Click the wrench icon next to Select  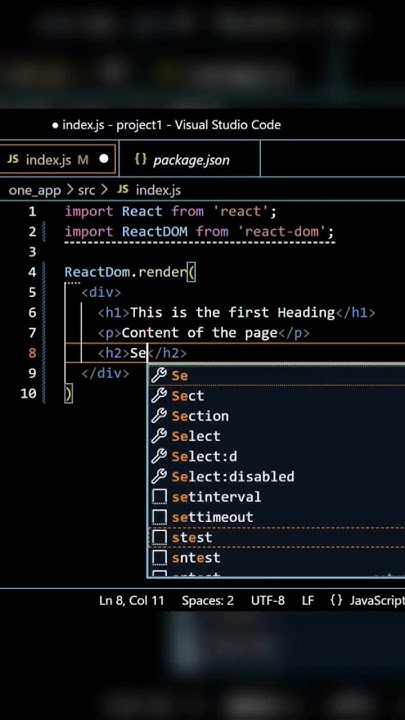159,436
